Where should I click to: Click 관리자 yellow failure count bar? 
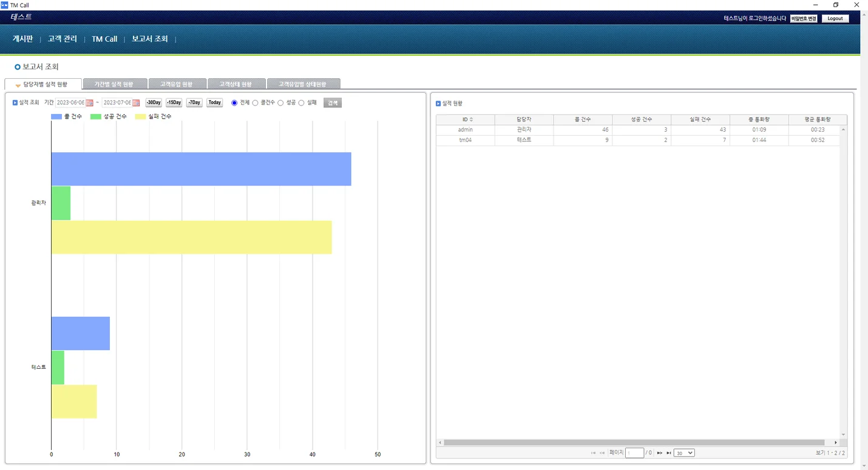191,237
